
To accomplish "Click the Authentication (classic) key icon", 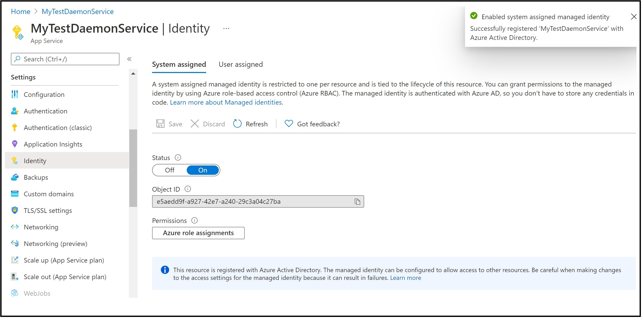I will pyautogui.click(x=15, y=128).
